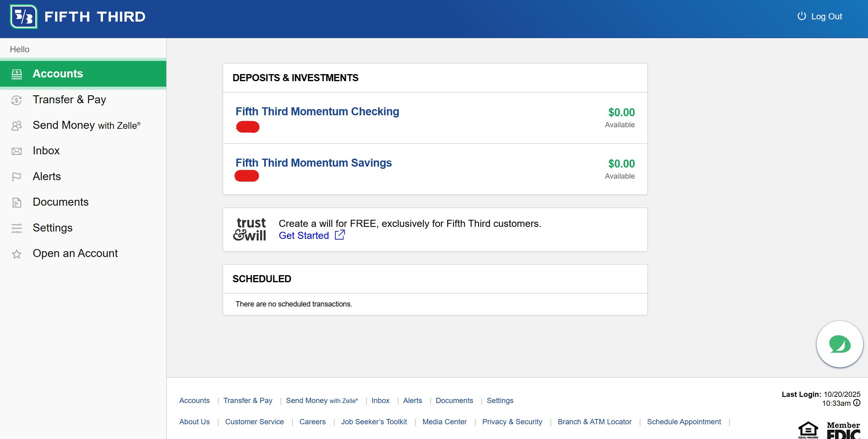Click Schedule Appointment in footer
Viewport: 868px width, 439px height.
tap(684, 421)
